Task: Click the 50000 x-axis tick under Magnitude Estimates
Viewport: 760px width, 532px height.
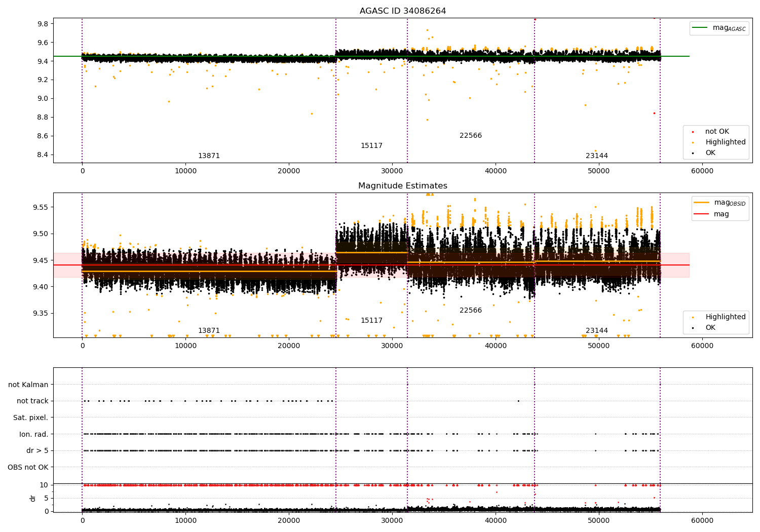Action: click(599, 346)
